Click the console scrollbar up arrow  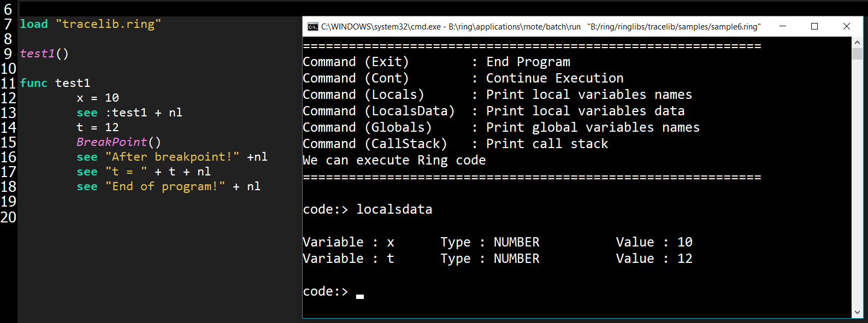(x=857, y=42)
